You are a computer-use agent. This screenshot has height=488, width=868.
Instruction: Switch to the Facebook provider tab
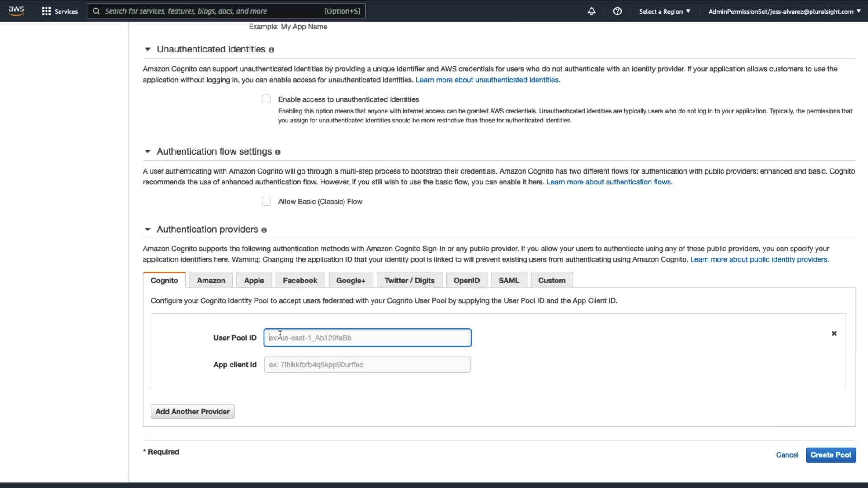[x=300, y=281]
